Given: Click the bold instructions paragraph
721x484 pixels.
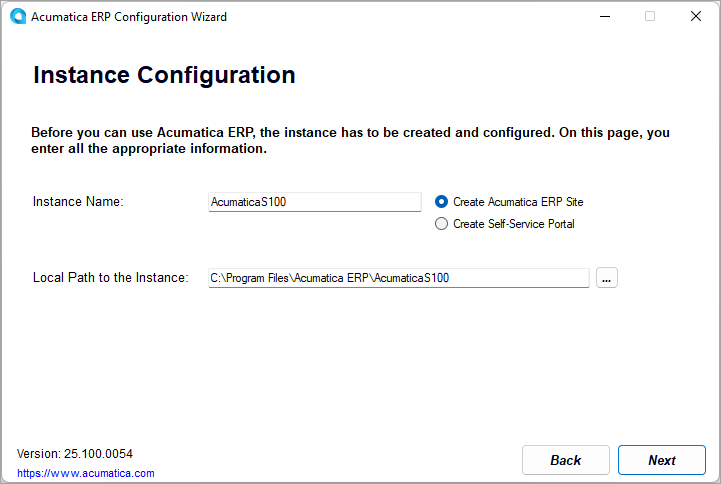Looking at the screenshot, I should click(350, 140).
